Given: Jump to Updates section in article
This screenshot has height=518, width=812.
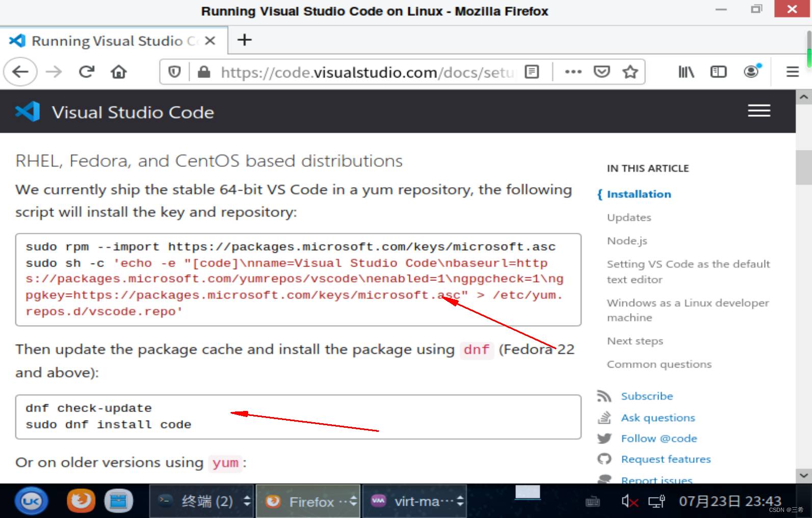Looking at the screenshot, I should tap(629, 218).
